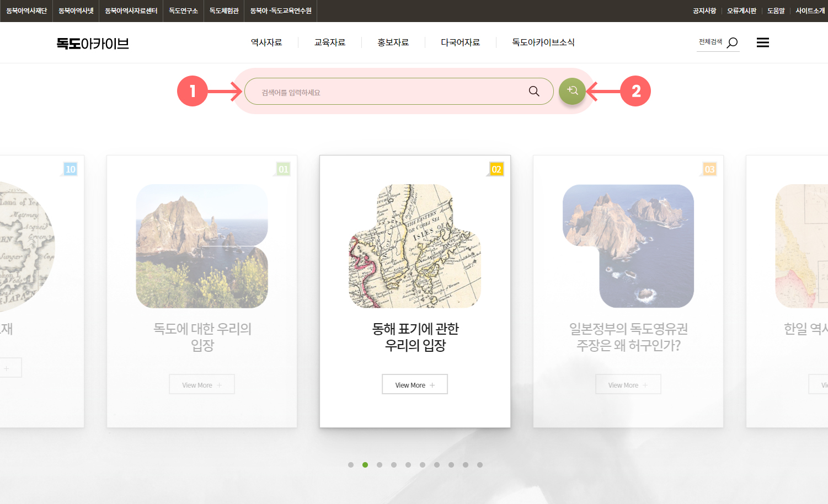This screenshot has width=828, height=504.
Task: Open the 도움말 page
Action: tap(775, 10)
